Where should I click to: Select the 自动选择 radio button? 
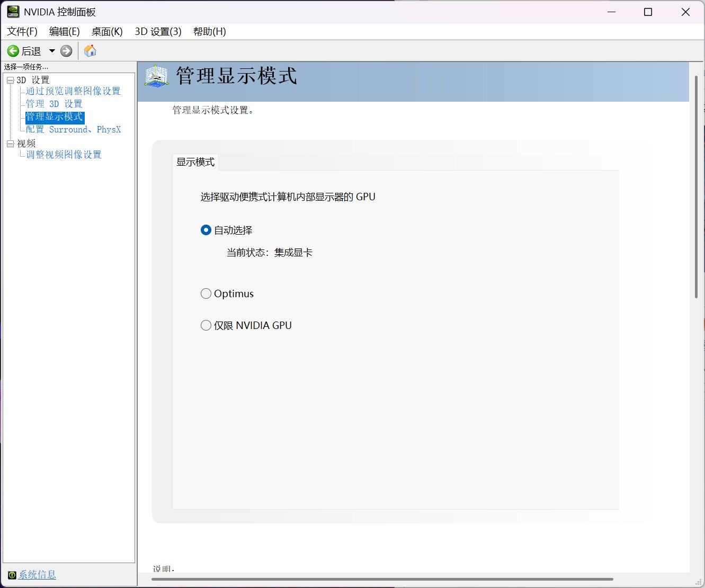coord(206,230)
